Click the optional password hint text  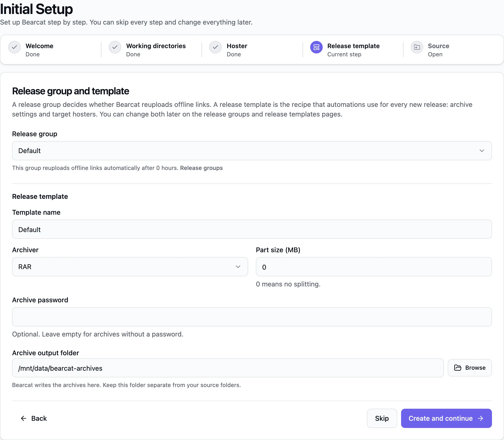[98, 334]
